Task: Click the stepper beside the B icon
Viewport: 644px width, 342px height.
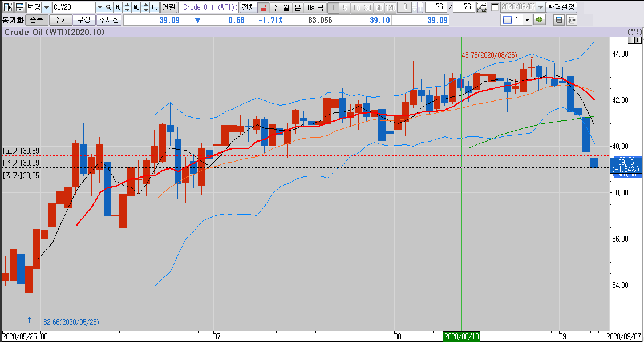Action: (x=127, y=7)
